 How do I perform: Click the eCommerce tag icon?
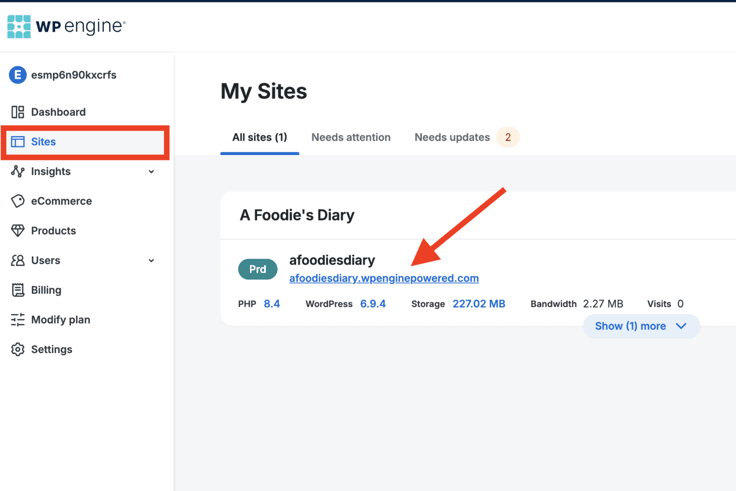(x=18, y=201)
